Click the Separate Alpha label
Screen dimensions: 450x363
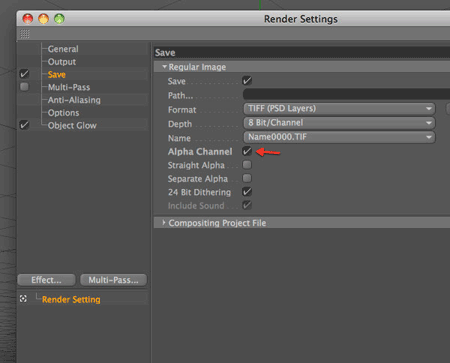(198, 179)
